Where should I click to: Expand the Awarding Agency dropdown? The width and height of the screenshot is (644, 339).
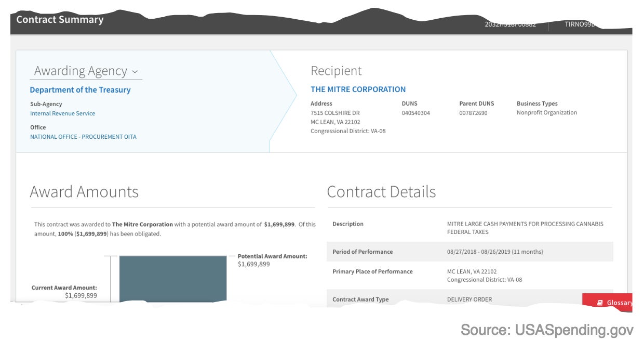pyautogui.click(x=86, y=71)
